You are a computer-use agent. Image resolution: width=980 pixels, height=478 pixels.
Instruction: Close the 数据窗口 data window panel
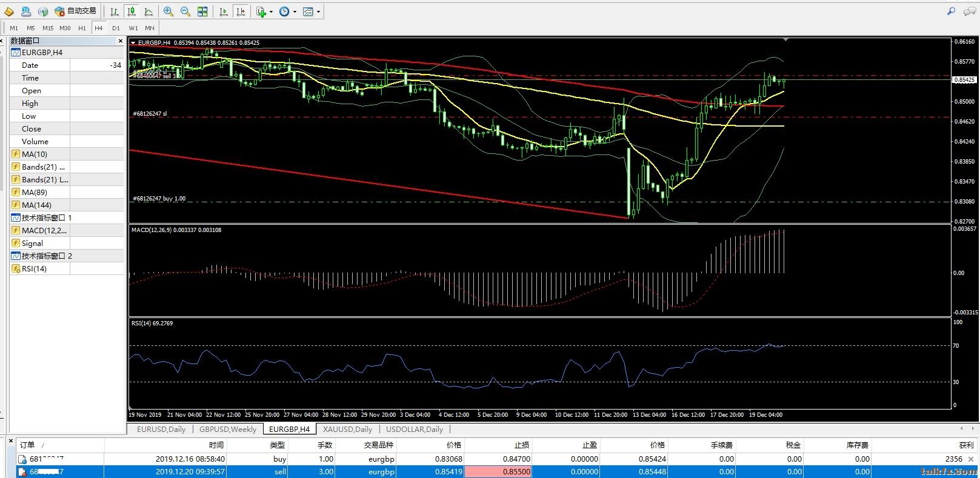coord(120,41)
